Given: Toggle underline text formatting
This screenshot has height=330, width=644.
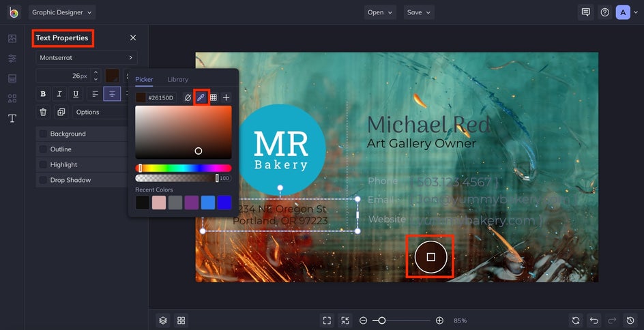Looking at the screenshot, I should point(76,94).
